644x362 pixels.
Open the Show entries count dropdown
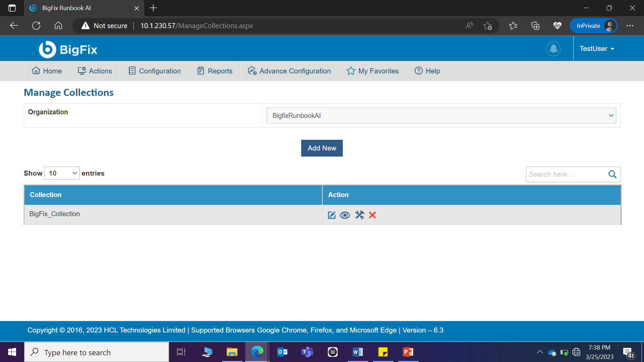coord(62,173)
